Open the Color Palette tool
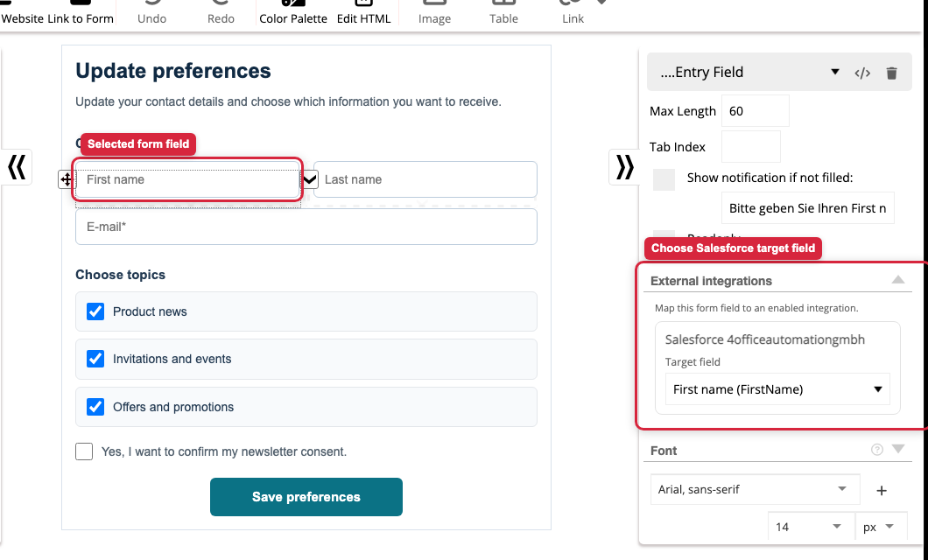 [x=293, y=13]
